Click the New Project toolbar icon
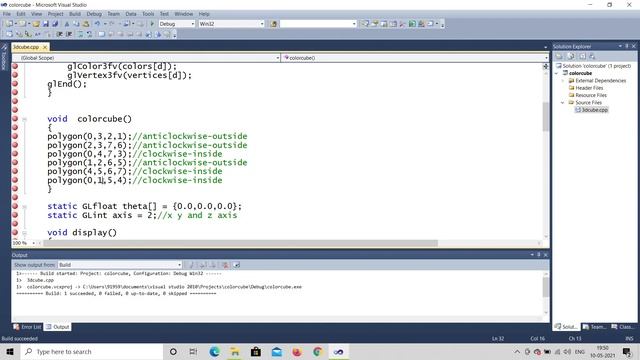The height and width of the screenshot is (360, 640). pyautogui.click(x=9, y=24)
